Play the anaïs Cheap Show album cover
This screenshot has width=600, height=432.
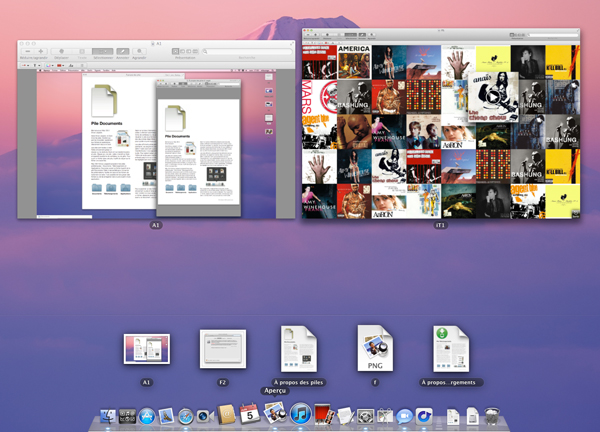pyautogui.click(x=493, y=97)
